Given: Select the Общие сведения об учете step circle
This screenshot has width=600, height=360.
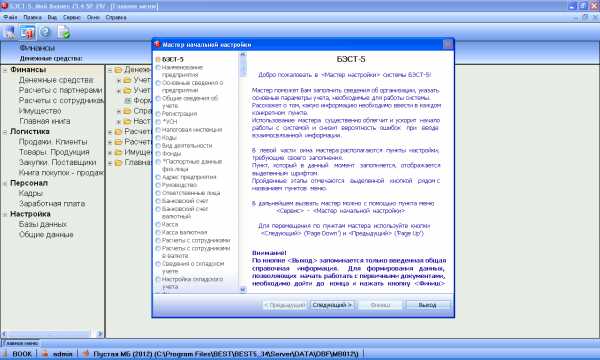Looking at the screenshot, I should pos(158,98).
